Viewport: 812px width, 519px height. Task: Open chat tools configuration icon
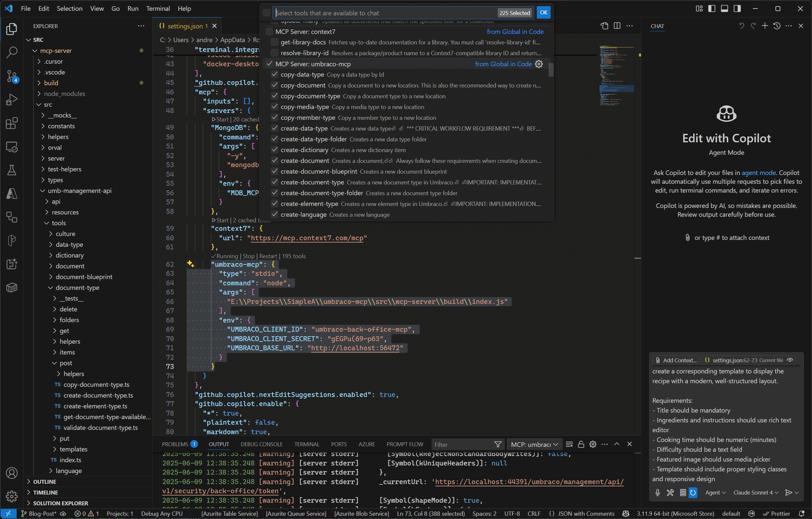pos(670,493)
